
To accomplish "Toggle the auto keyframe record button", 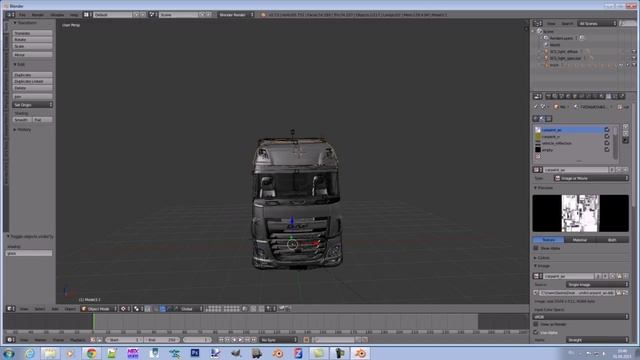I will (306, 340).
